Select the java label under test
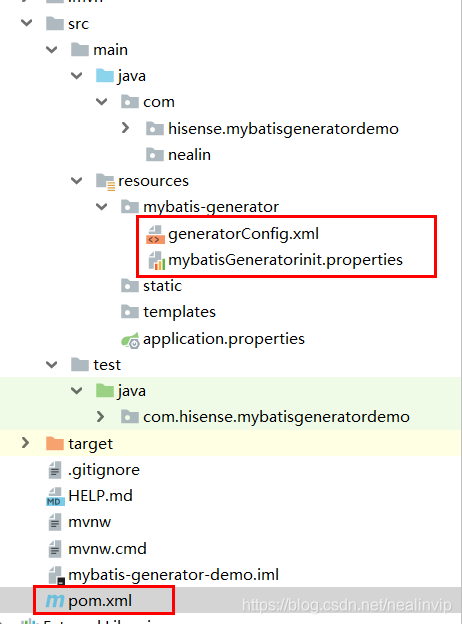Screen dimensions: 462x624 coord(132,391)
